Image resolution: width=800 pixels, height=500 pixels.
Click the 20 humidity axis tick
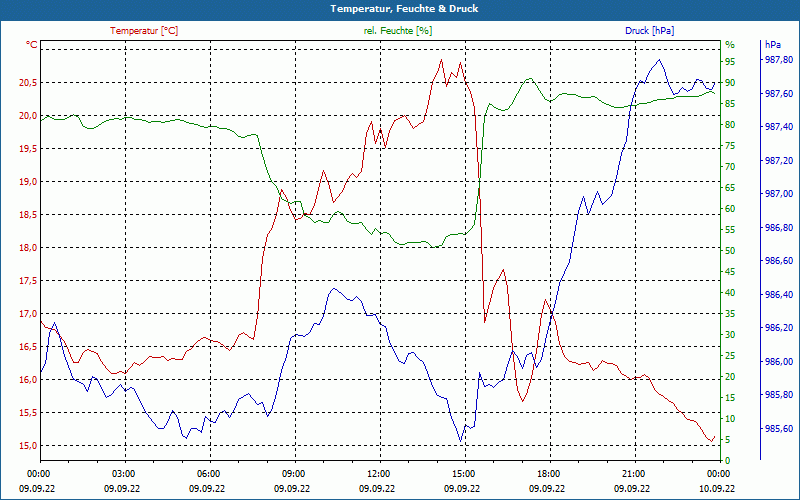730,377
